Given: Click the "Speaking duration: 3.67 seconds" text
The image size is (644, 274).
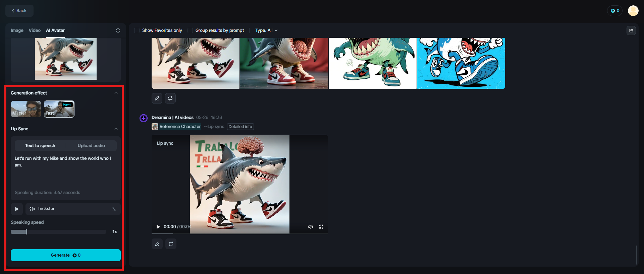Looking at the screenshot, I should tap(47, 193).
